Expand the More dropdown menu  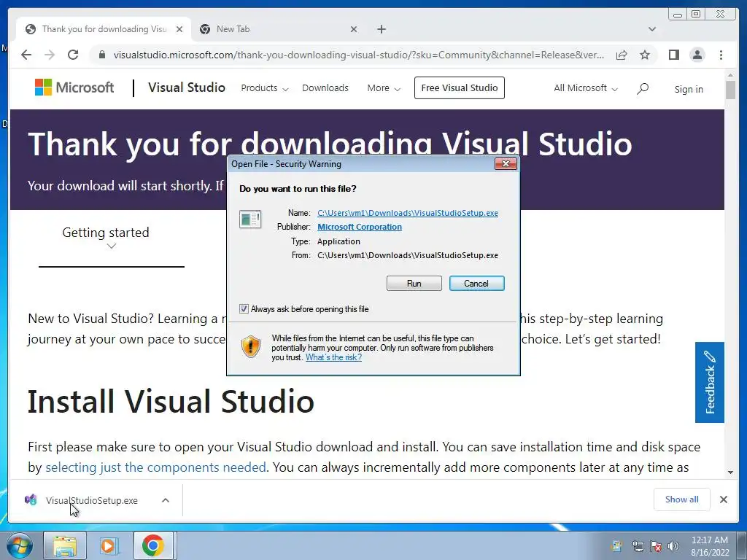[384, 88]
